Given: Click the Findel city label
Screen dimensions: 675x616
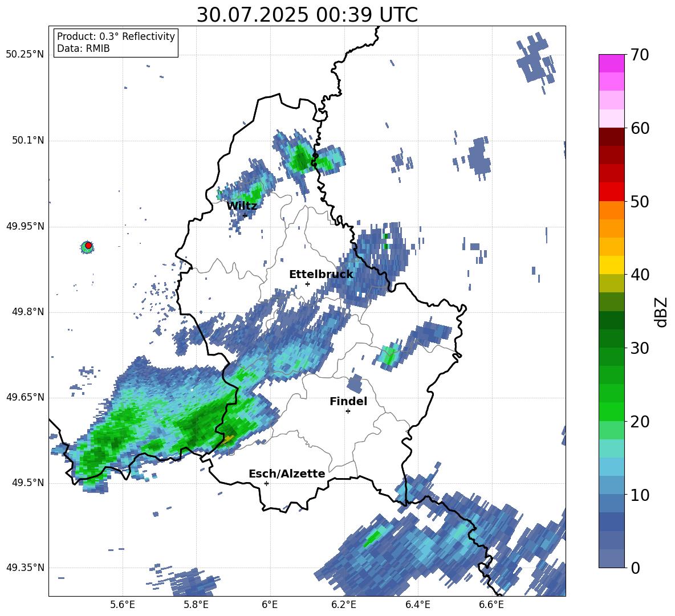Looking at the screenshot, I should [x=348, y=401].
